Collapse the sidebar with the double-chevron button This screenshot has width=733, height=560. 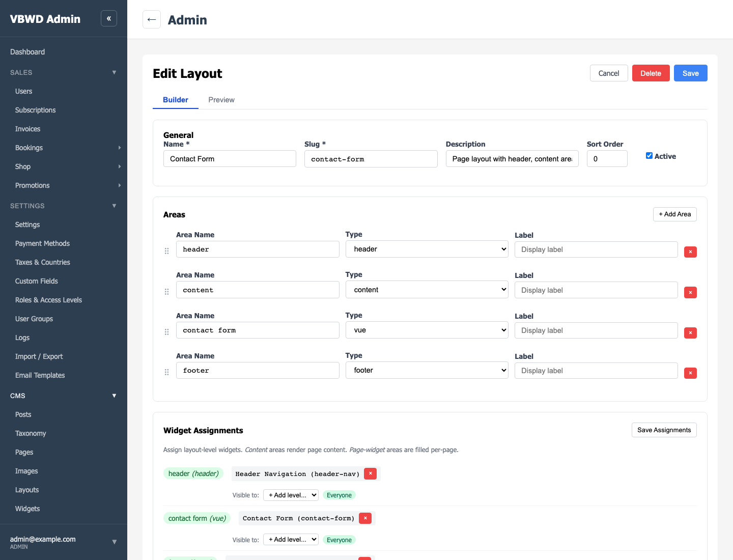[x=109, y=18]
